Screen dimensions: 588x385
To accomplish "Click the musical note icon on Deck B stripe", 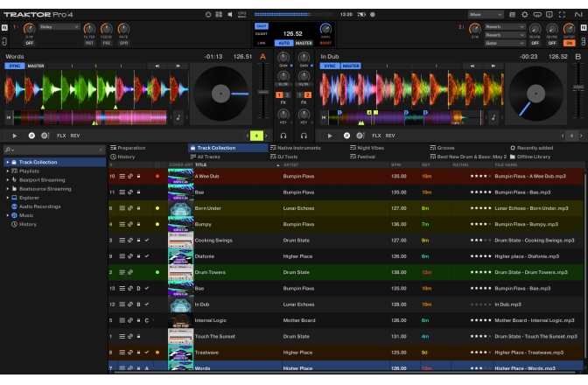I will coord(493,117).
